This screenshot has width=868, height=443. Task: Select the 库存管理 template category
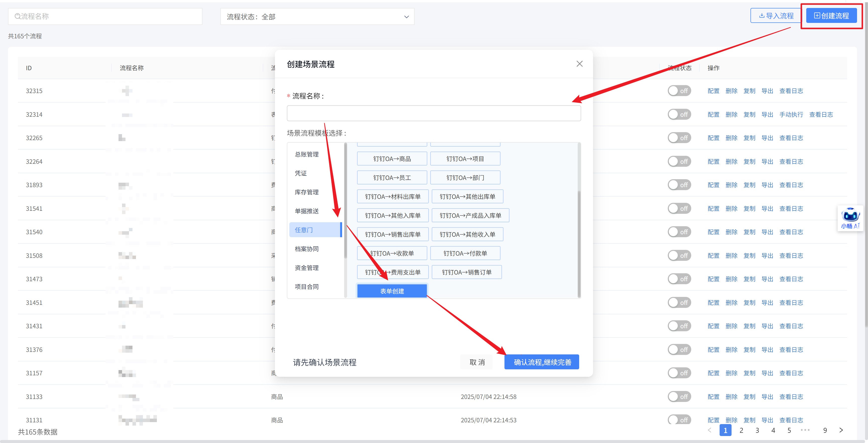coord(307,192)
